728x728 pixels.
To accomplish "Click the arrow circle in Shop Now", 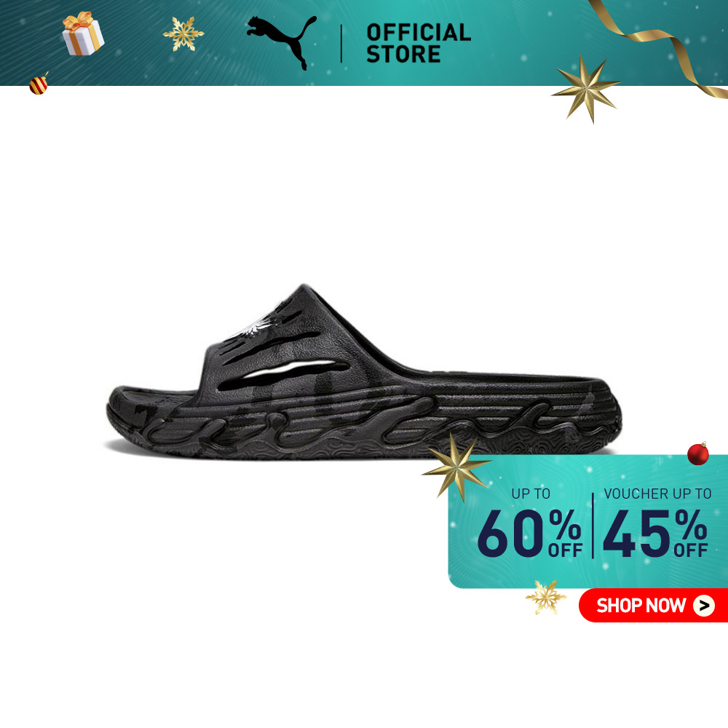I will (704, 606).
